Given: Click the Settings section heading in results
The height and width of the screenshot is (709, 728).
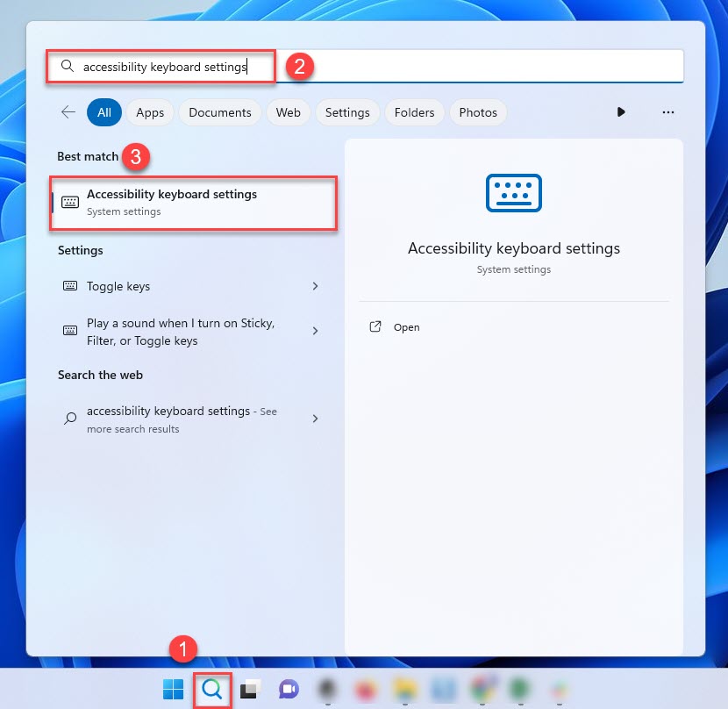Looking at the screenshot, I should [x=81, y=250].
